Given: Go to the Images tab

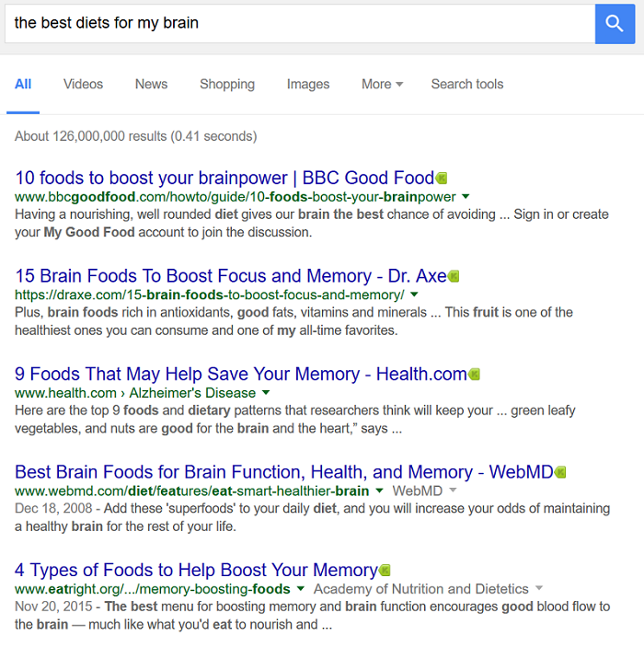Looking at the screenshot, I should (308, 84).
